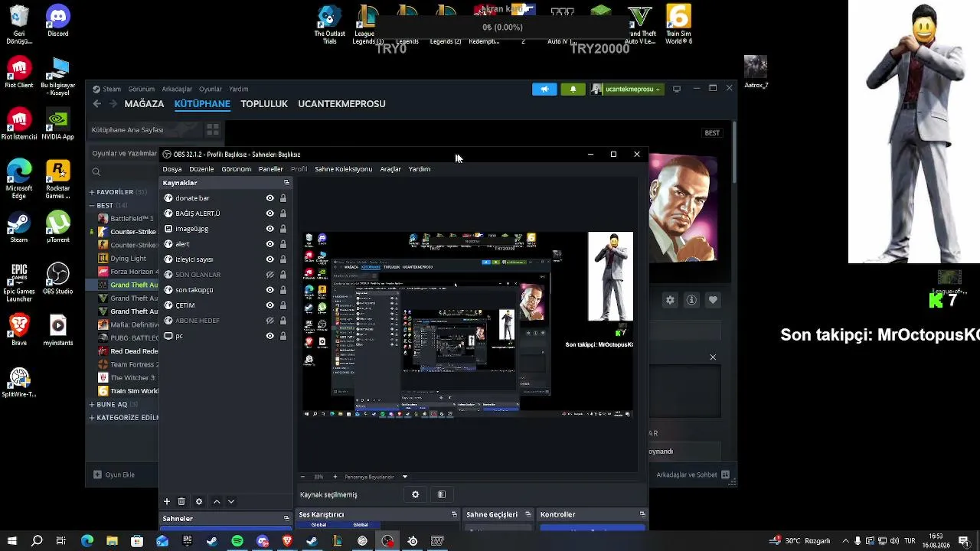Hide the donate bar source
Screen dimensions: 980x551
point(269,198)
